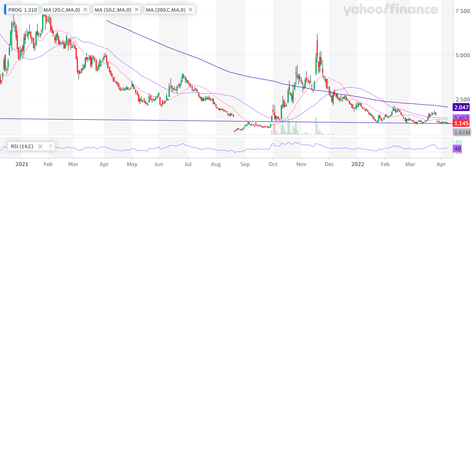Image resolution: width=476 pixels, height=476 pixels.
Task: Select the 2.047 MA price label
Action: [x=461, y=107]
